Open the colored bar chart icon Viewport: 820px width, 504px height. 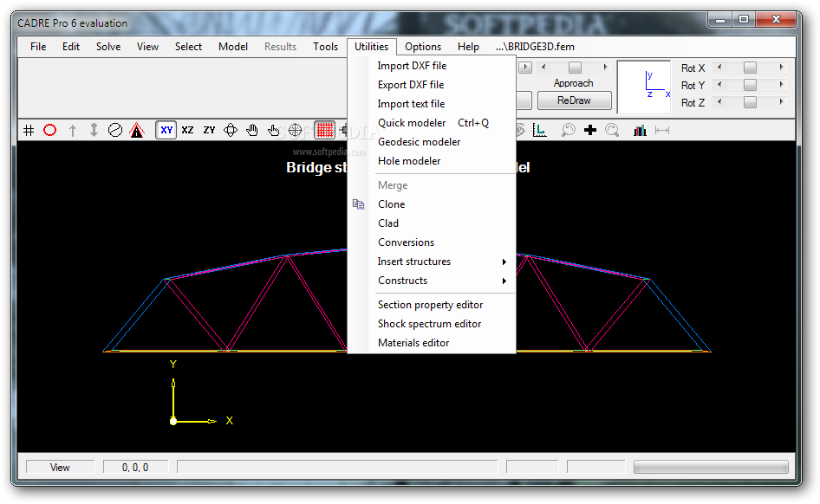tap(640, 130)
